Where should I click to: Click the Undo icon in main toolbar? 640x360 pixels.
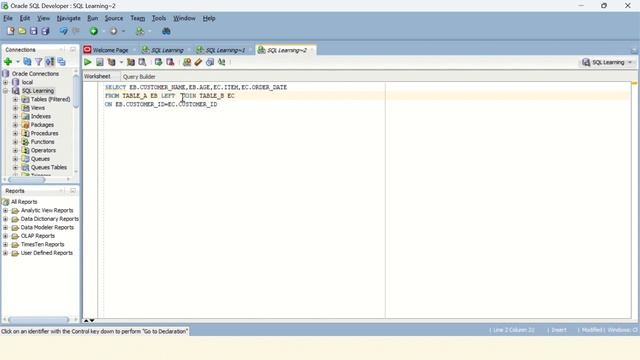[63, 31]
